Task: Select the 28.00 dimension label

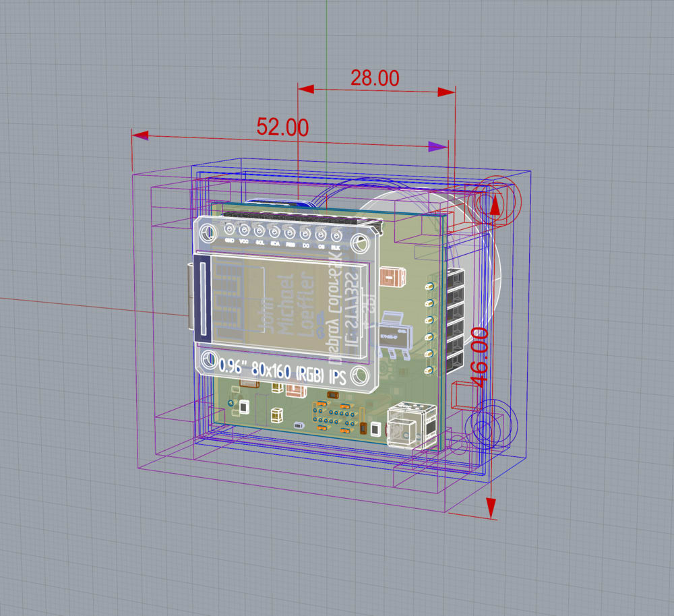Action: pyautogui.click(x=375, y=78)
